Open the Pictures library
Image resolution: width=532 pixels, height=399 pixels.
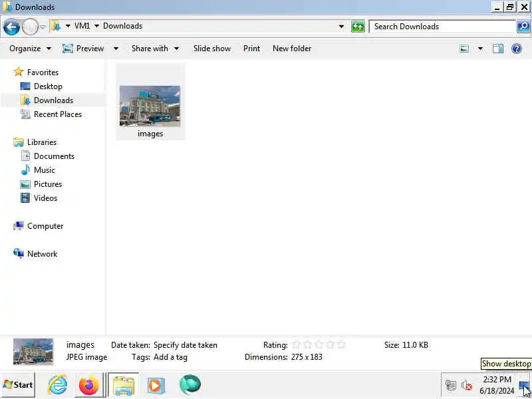(x=48, y=184)
